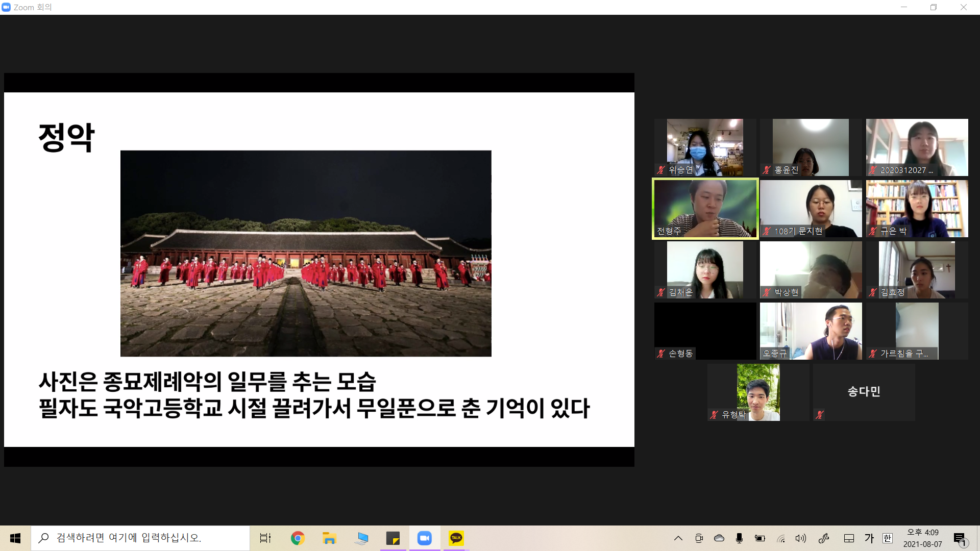Image resolution: width=980 pixels, height=551 pixels.
Task: Open the Sticky Notes taskbar app
Action: click(x=393, y=538)
